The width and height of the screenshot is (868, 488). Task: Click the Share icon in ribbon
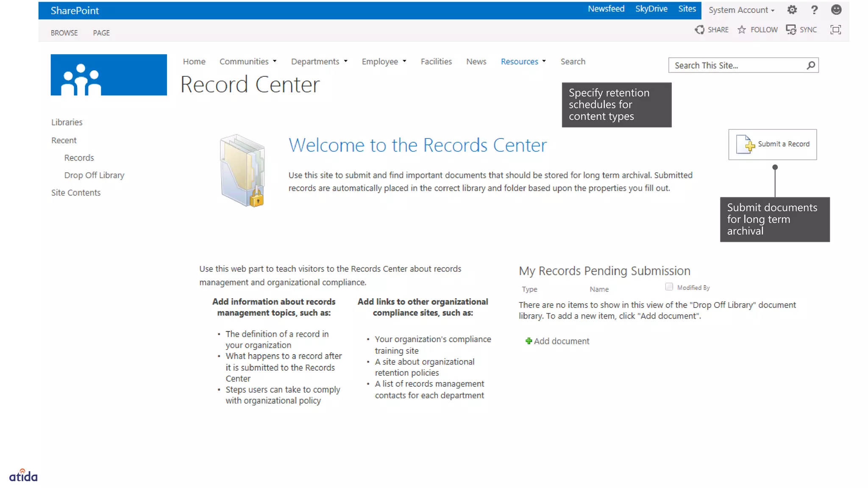coord(699,30)
